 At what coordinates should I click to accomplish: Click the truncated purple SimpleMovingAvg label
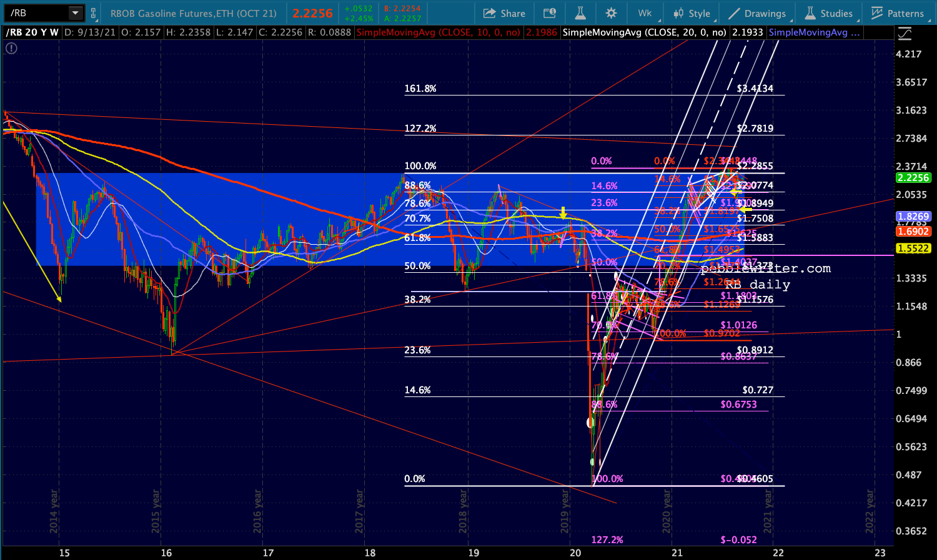coord(813,32)
